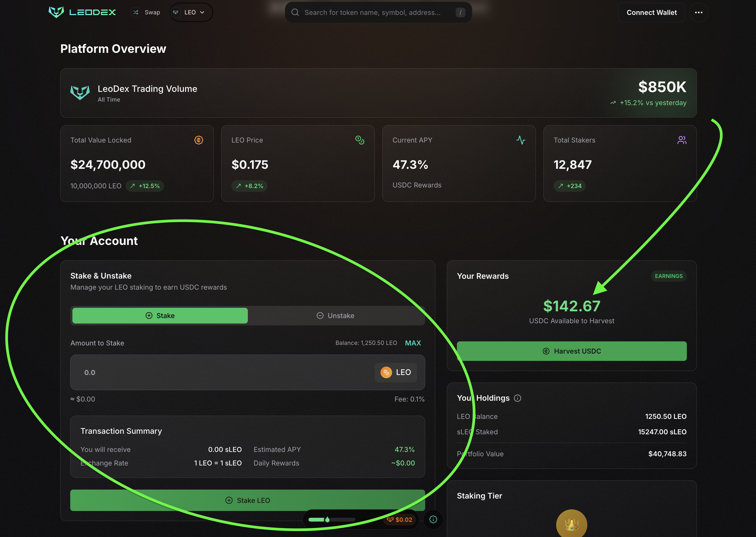Screen dimensions: 756x537
Task: Click the LeoDex logo in header
Action: pos(82,12)
